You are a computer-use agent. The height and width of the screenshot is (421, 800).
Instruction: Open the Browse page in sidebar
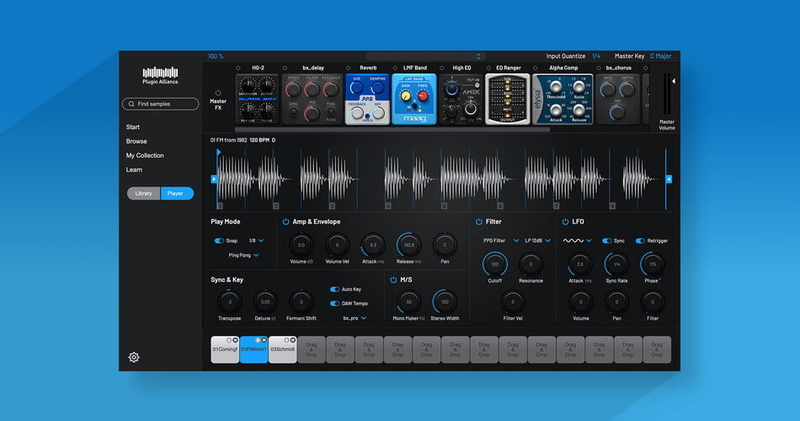136,141
